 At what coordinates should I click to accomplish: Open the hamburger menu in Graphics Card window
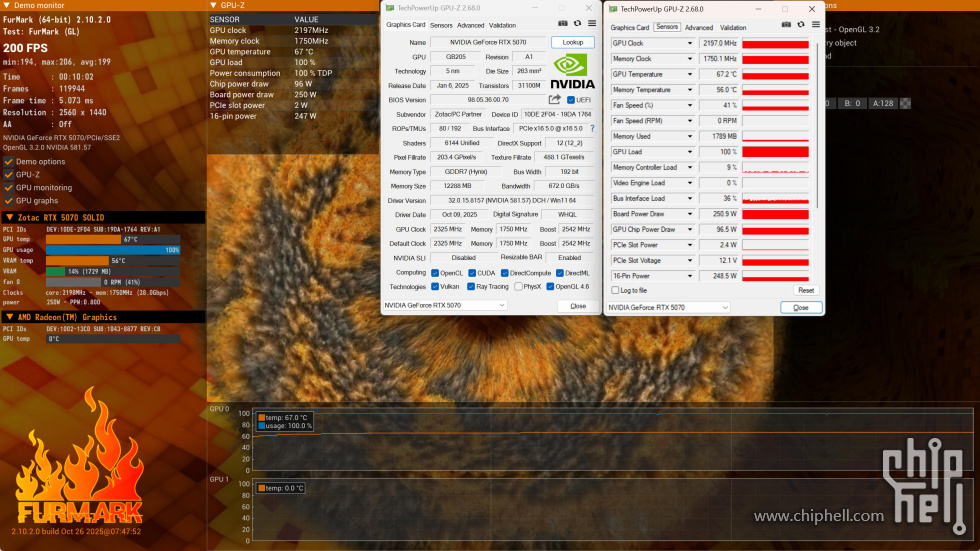pyautogui.click(x=591, y=24)
